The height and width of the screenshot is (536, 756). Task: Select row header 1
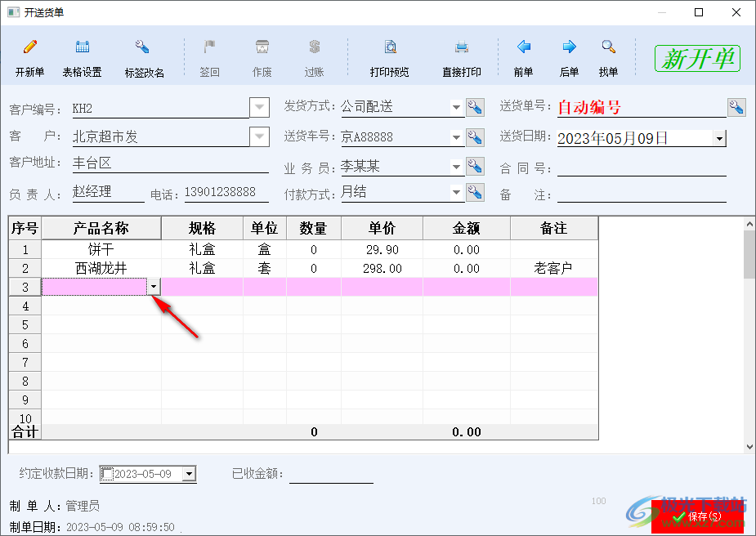click(x=25, y=250)
